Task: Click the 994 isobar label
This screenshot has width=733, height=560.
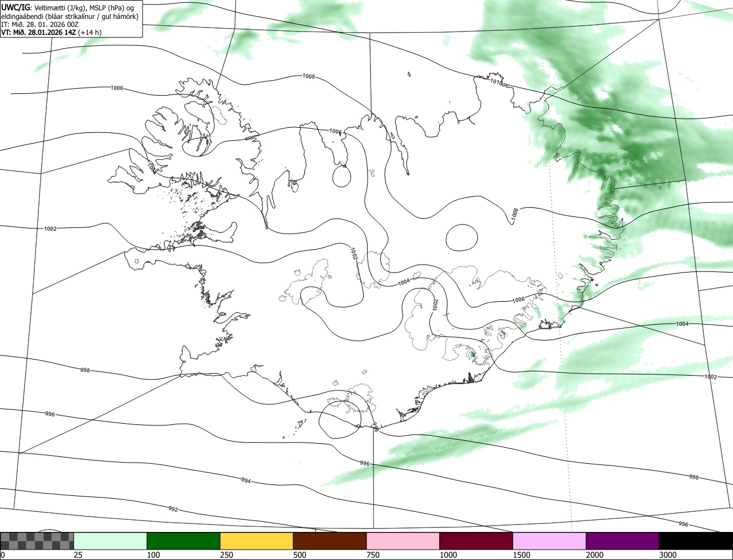Action: pos(246,480)
